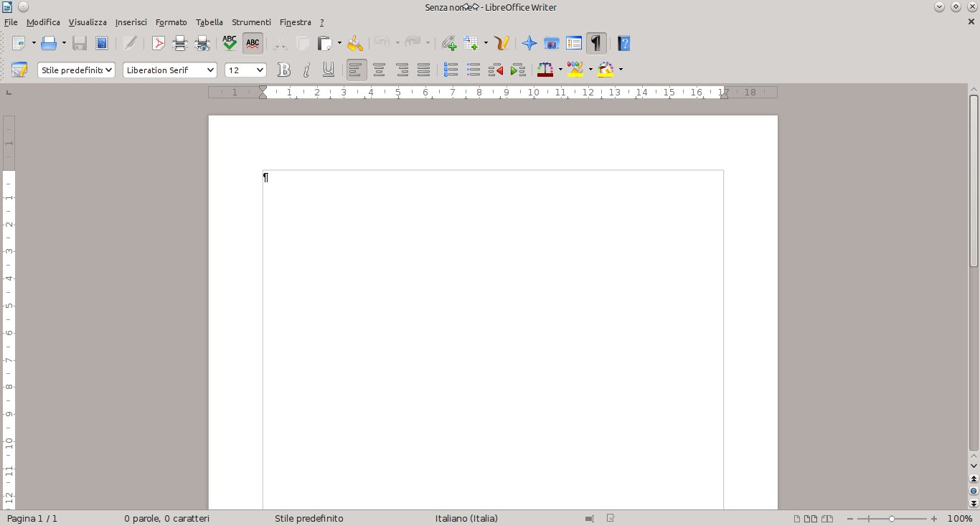
Task: Open the Navigator using the compass star icon
Action: point(529,44)
